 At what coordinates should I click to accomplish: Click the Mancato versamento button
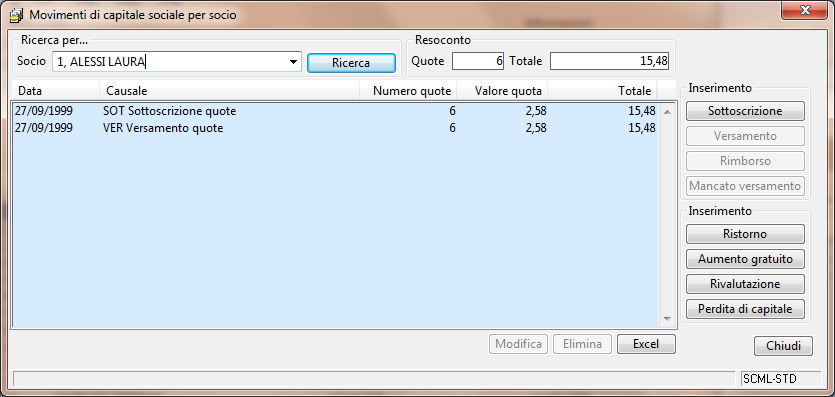(x=745, y=186)
